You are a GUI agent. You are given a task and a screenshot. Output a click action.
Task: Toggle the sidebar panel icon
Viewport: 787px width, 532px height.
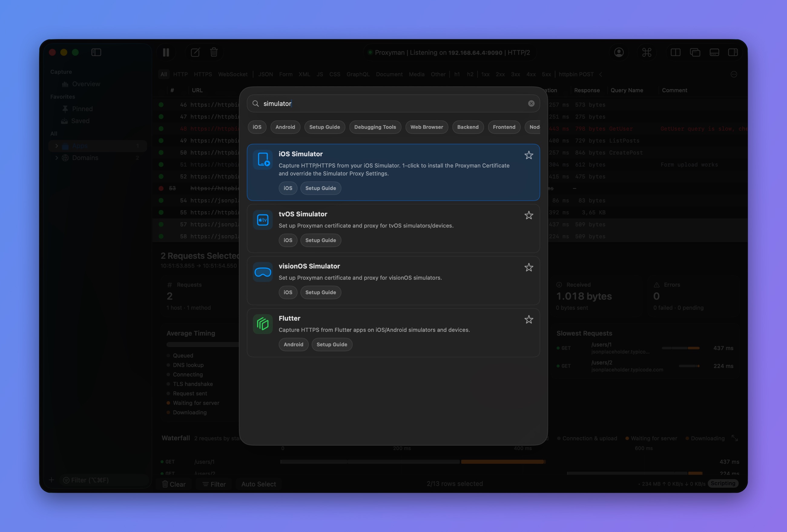tap(96, 52)
